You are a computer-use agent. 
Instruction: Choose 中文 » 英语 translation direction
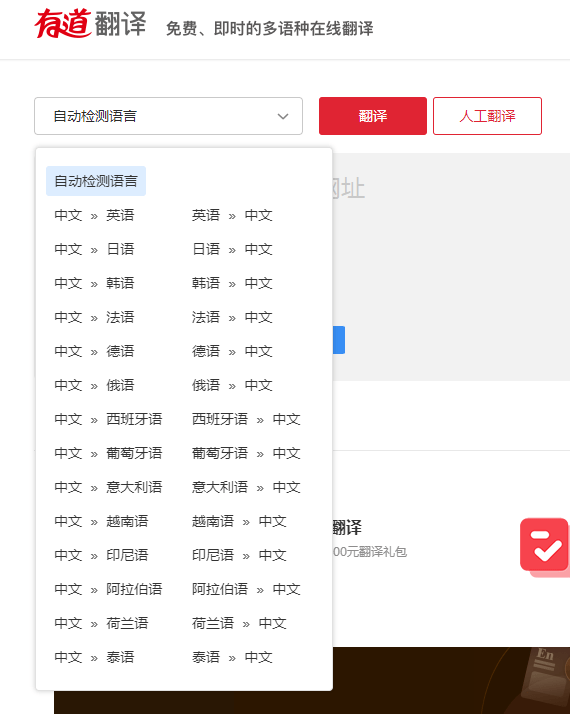[94, 215]
